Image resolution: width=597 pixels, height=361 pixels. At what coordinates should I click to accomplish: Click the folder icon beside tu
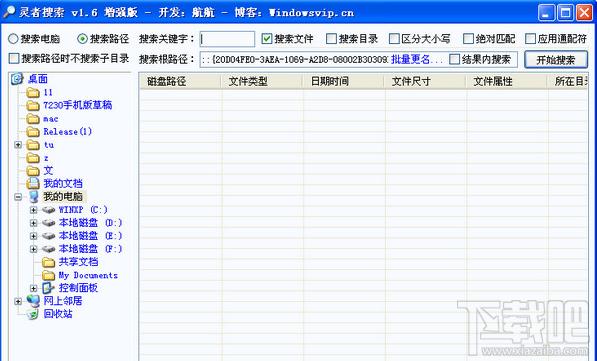coord(33,145)
